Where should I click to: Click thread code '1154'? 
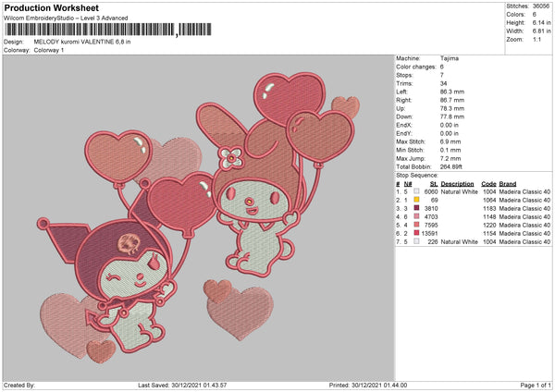point(489,234)
